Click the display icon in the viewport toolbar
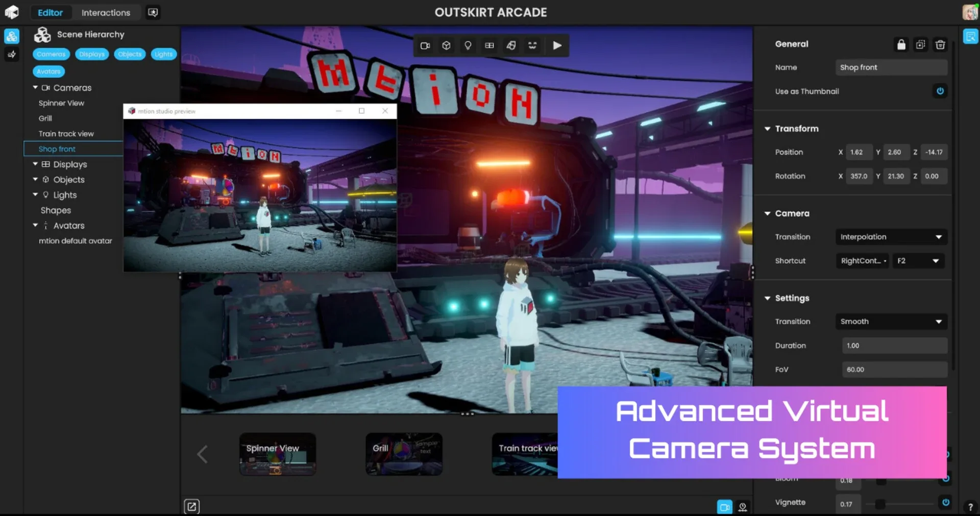This screenshot has width=980, height=516. 489,45
